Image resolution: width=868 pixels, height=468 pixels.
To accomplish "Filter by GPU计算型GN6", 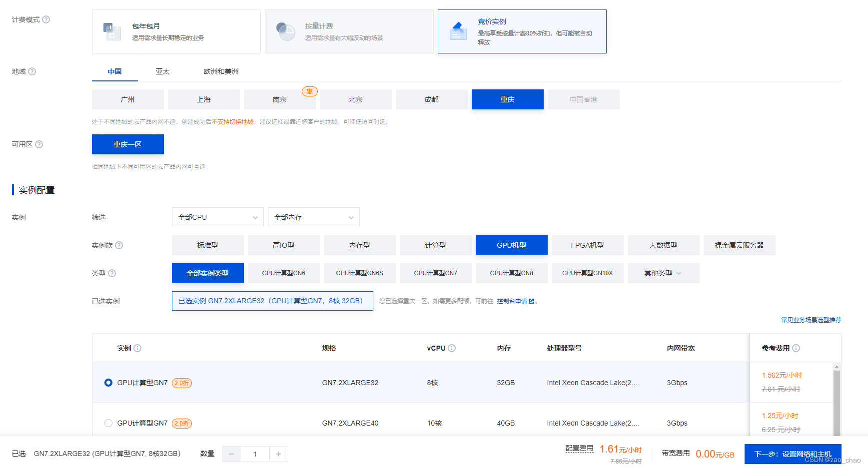I will [284, 273].
